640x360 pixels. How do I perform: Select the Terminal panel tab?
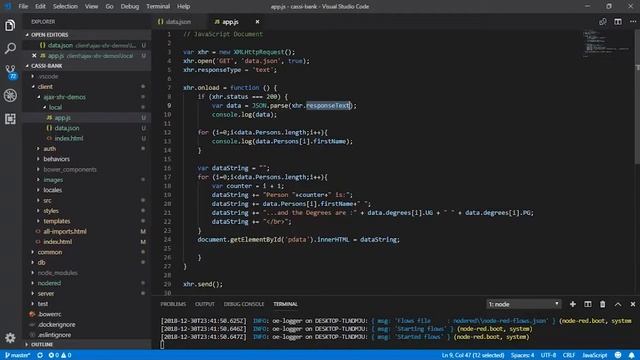pos(285,304)
